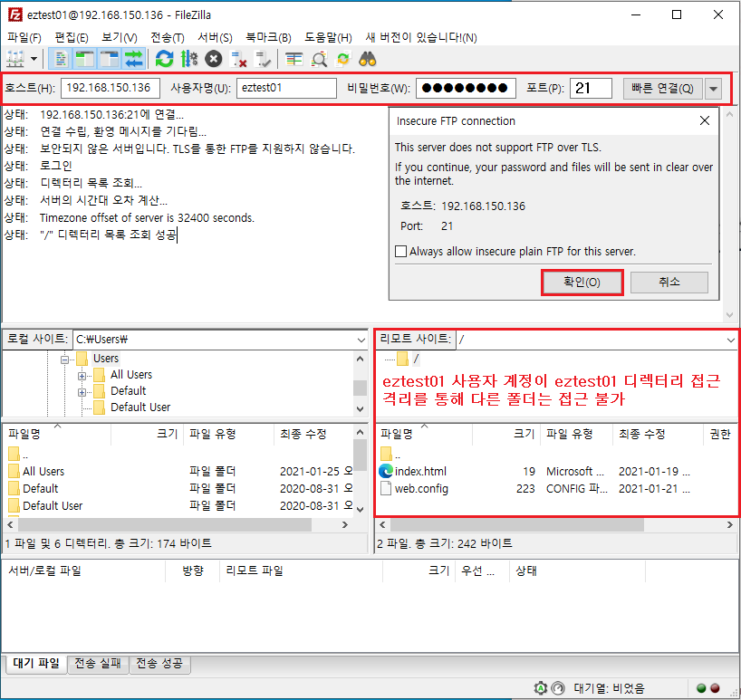
Task: Open remote site path dropdown
Action: coord(730,340)
